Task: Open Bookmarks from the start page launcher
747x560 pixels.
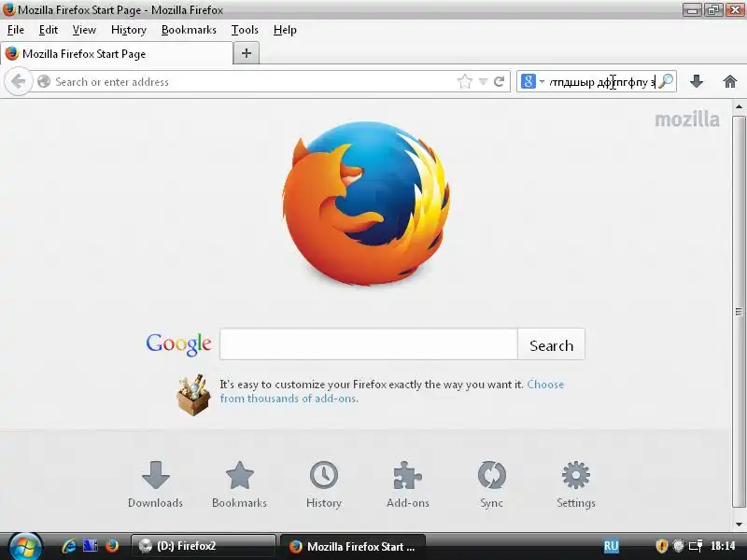Action: click(239, 484)
